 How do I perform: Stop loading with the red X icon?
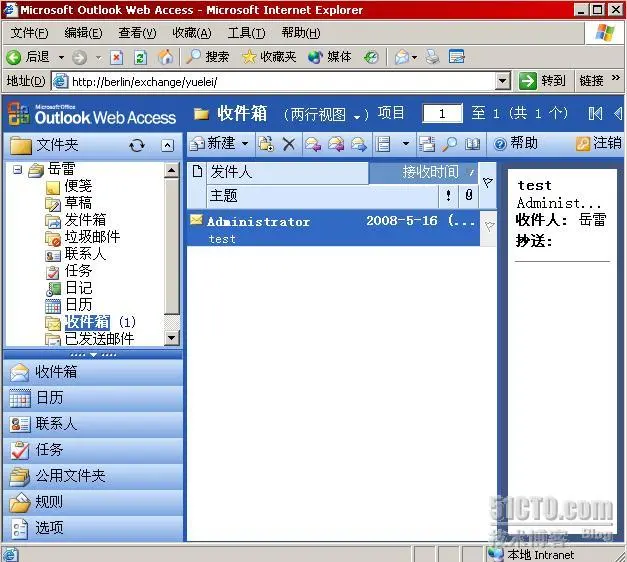116,58
